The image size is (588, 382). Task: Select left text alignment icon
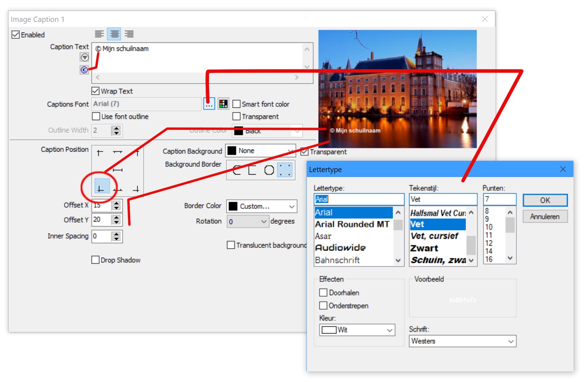[x=99, y=34]
